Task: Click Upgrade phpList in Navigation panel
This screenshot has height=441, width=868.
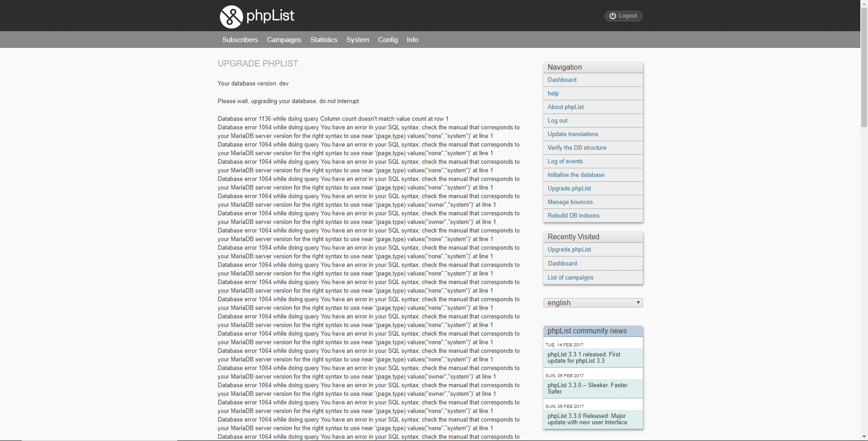Action: click(569, 189)
